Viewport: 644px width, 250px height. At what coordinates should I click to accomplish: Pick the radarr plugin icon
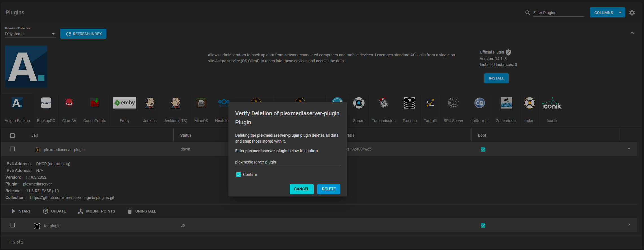click(530, 103)
